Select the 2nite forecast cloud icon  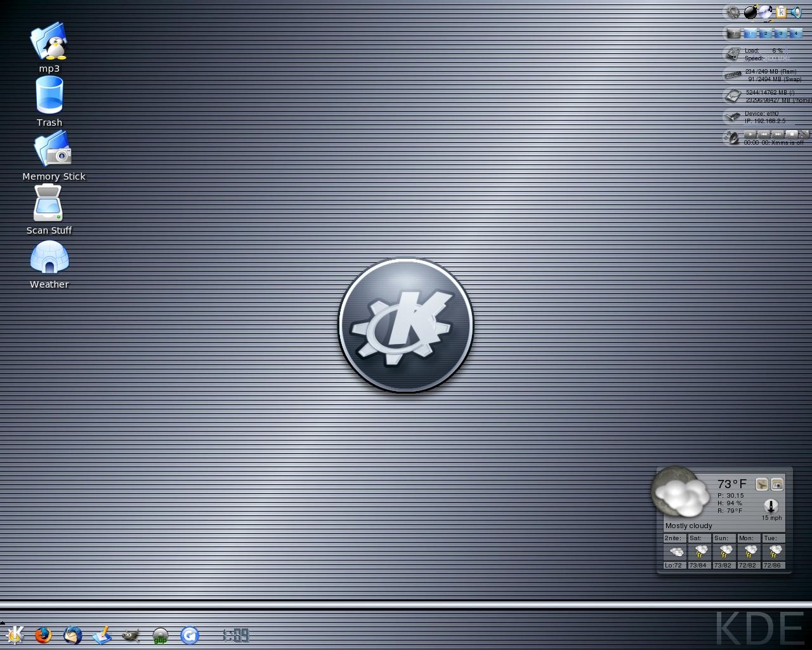678,552
